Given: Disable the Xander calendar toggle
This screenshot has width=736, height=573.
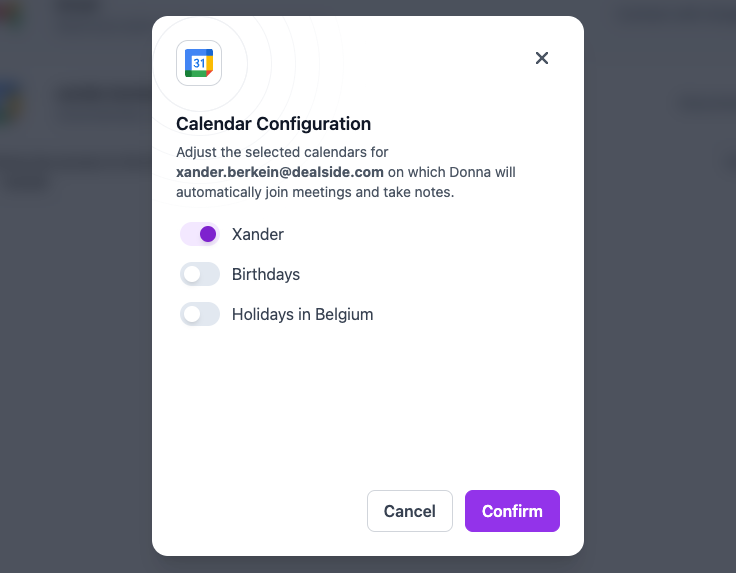Looking at the screenshot, I should (200, 234).
